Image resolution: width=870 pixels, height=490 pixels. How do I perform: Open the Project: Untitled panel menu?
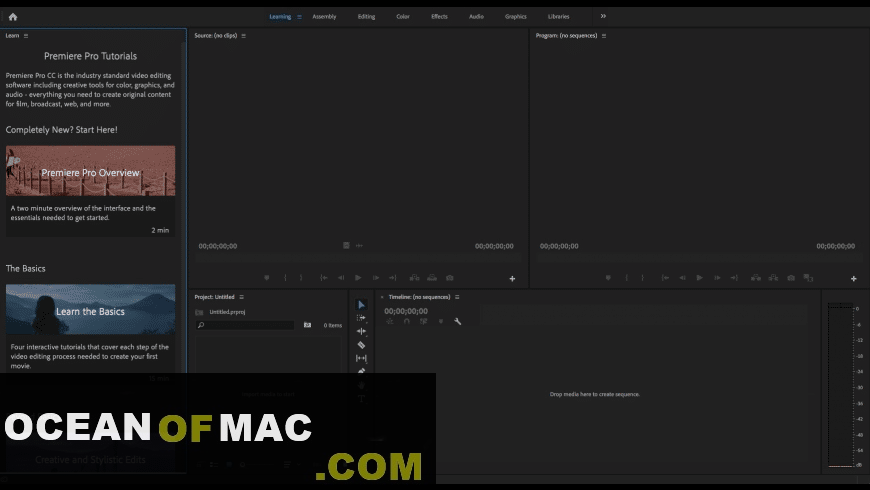[x=241, y=297]
